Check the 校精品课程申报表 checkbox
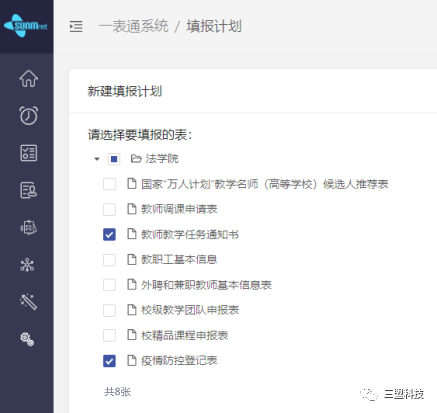This screenshot has width=437, height=413. (x=109, y=335)
